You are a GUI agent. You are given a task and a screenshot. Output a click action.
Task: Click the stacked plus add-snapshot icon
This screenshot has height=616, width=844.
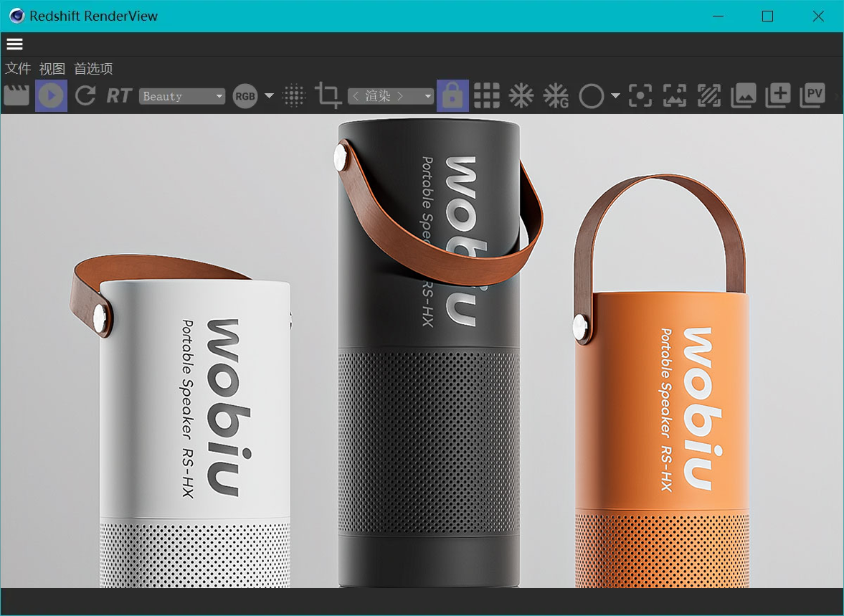point(778,96)
